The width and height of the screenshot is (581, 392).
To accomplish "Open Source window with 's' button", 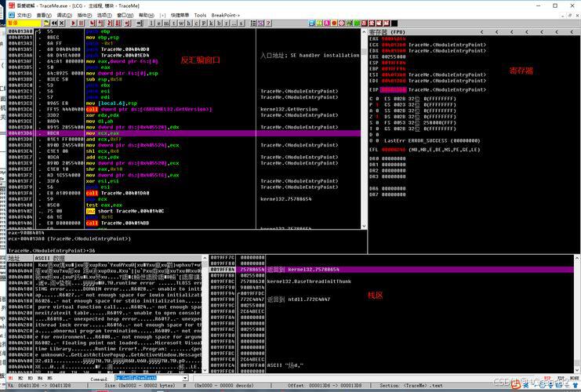I will (x=241, y=23).
